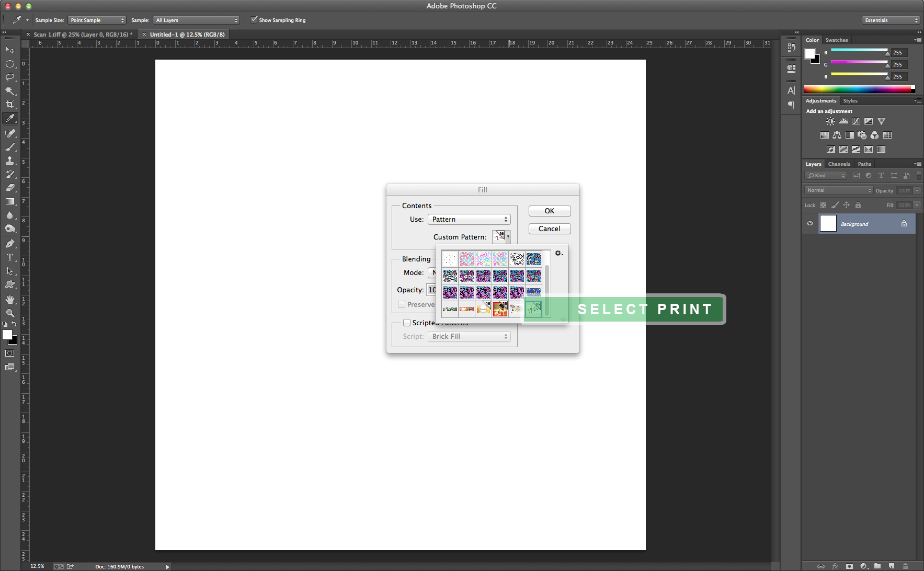The width and height of the screenshot is (924, 571).
Task: Select the Elliptical Marquee tool
Action: (x=10, y=64)
